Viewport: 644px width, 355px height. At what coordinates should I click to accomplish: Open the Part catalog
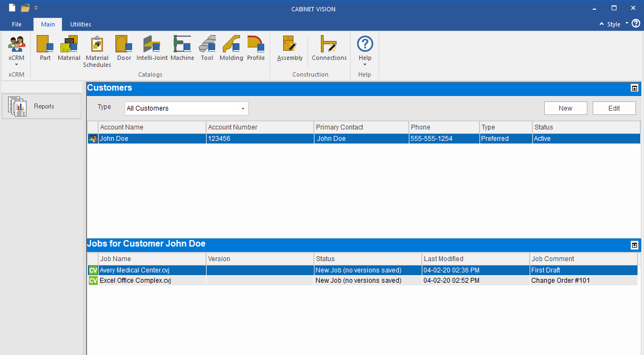(x=45, y=48)
